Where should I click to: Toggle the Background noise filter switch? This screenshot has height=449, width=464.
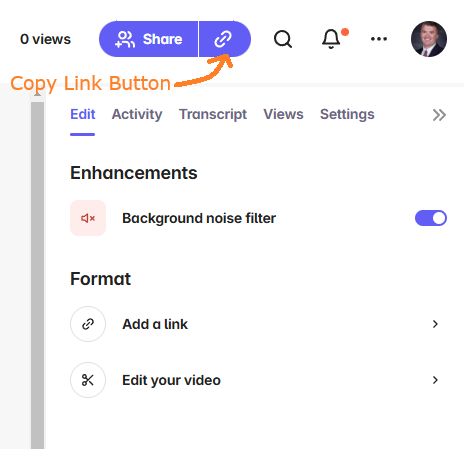(431, 218)
